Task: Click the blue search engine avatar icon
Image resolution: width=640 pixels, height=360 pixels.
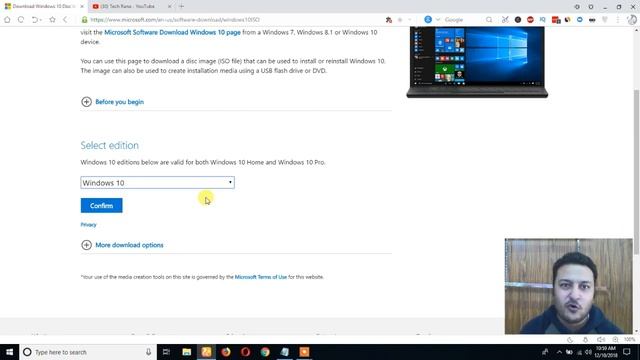Action: [428, 19]
